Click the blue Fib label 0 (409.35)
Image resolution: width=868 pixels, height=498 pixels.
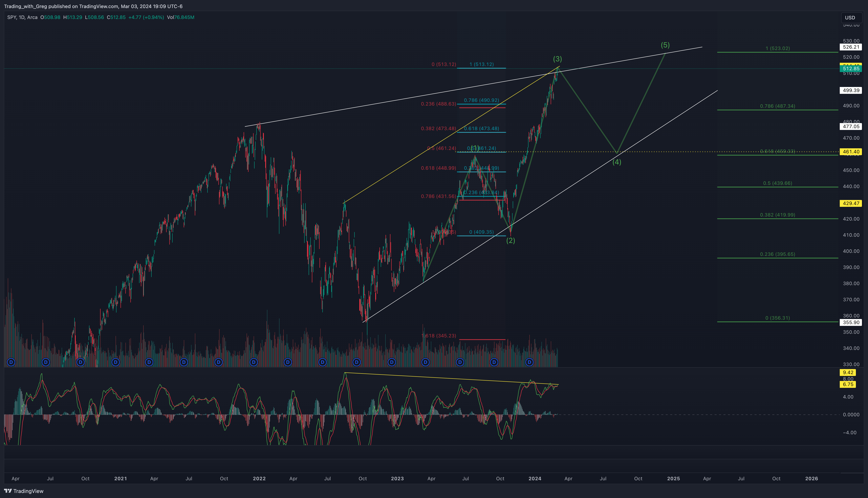coord(481,232)
